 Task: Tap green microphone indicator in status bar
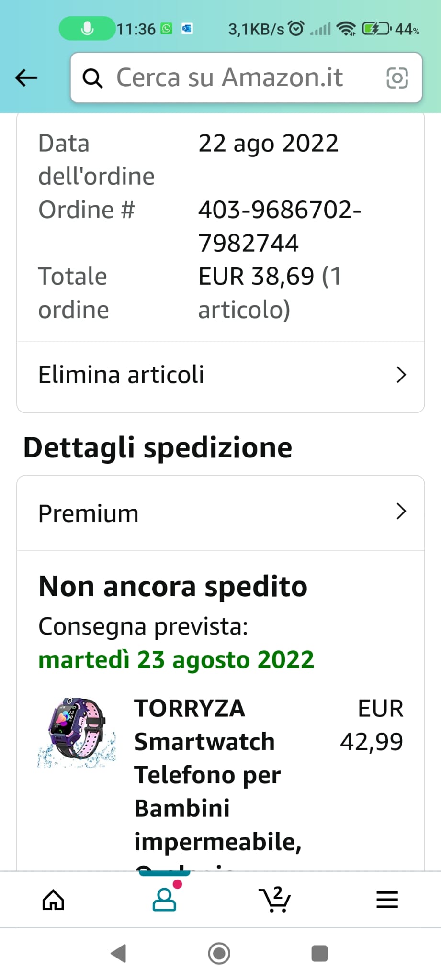point(87,29)
